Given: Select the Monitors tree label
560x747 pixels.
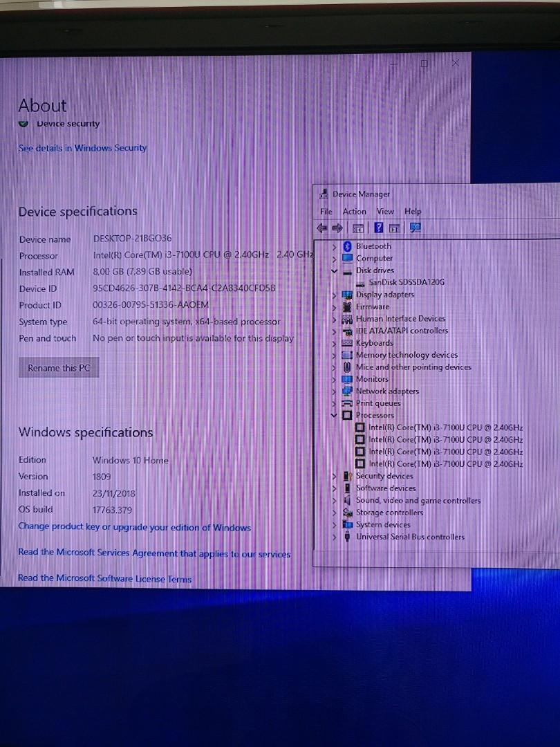Looking at the screenshot, I should [x=372, y=379].
